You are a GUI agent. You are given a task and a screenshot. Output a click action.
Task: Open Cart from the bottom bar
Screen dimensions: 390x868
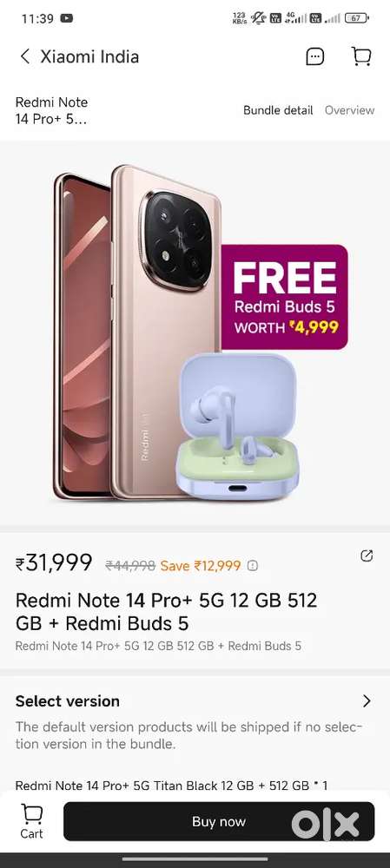(x=31, y=821)
